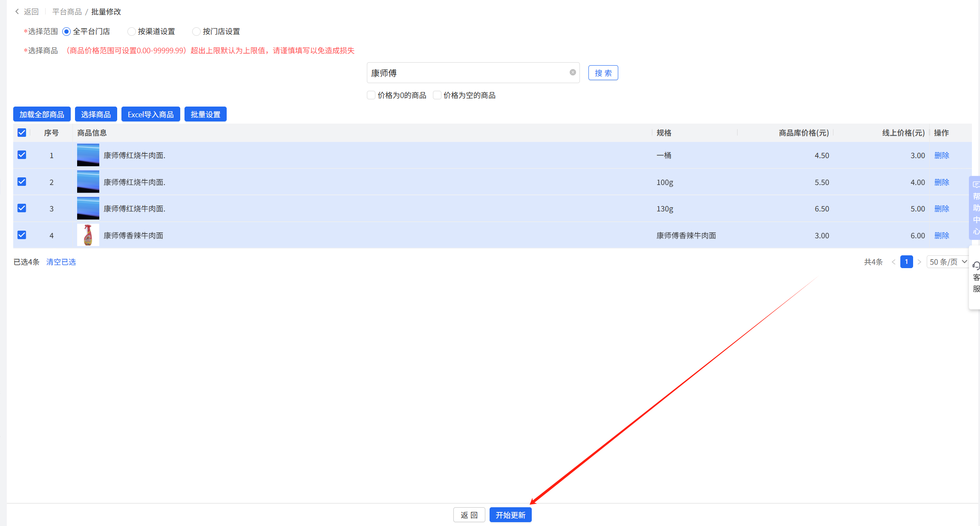
Task: Select the 按渠道设置 radio option
Action: point(131,32)
